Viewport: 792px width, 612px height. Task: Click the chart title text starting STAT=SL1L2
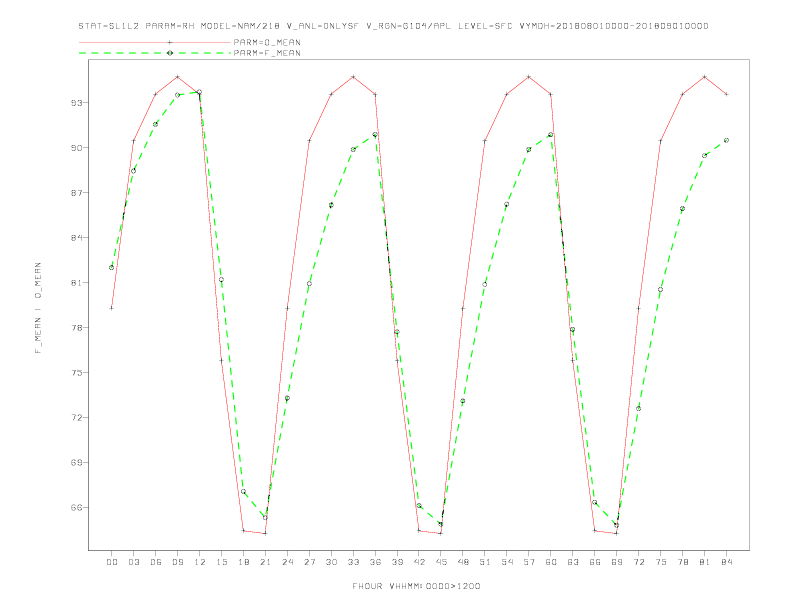point(393,26)
